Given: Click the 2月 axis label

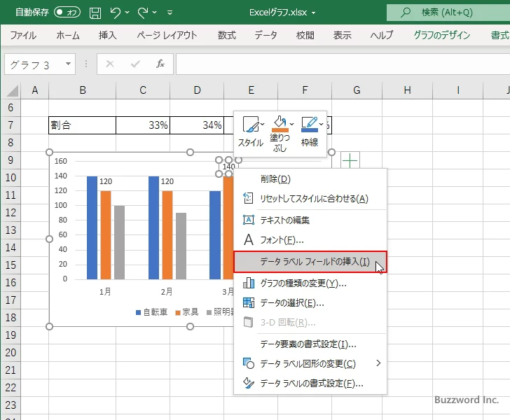Looking at the screenshot, I should [167, 292].
